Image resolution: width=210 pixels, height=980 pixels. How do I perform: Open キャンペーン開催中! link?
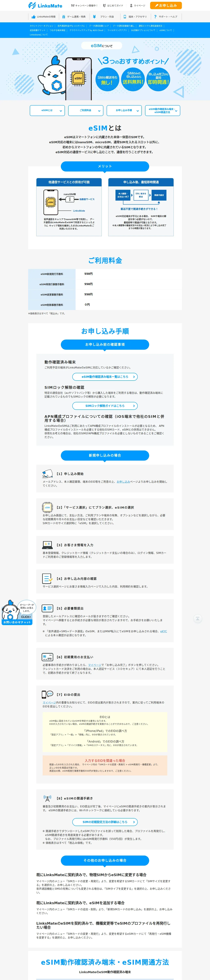tap(84, 6)
